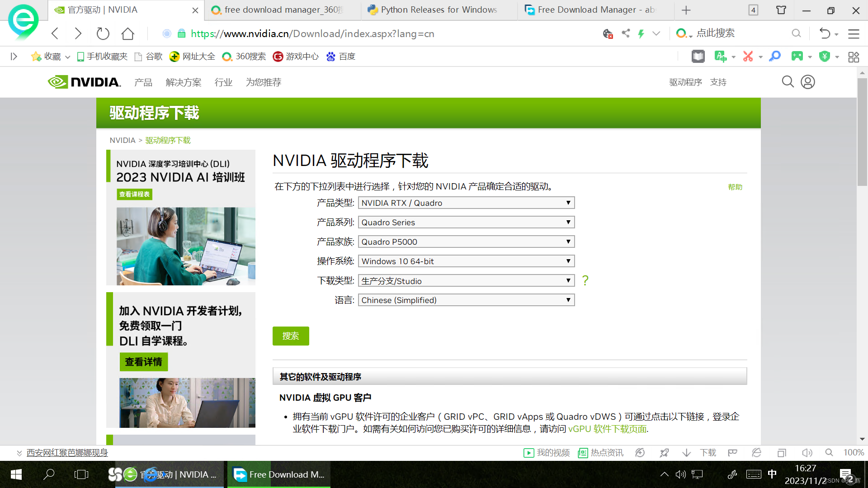This screenshot has height=488, width=868.
Task: Open the 网址大全 bookmark
Action: pos(192,57)
